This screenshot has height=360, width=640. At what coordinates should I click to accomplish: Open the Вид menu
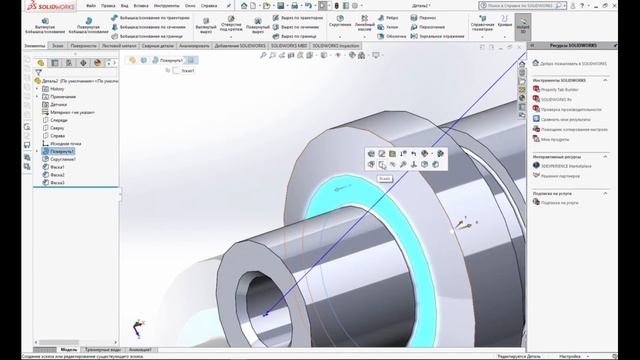point(124,6)
